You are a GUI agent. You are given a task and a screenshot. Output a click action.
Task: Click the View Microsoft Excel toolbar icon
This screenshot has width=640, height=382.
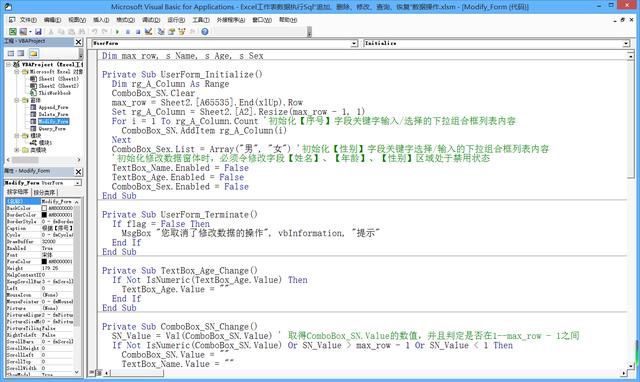[13, 31]
